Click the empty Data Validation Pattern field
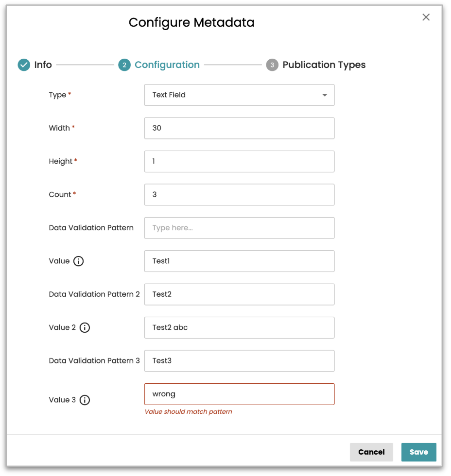 pos(239,228)
